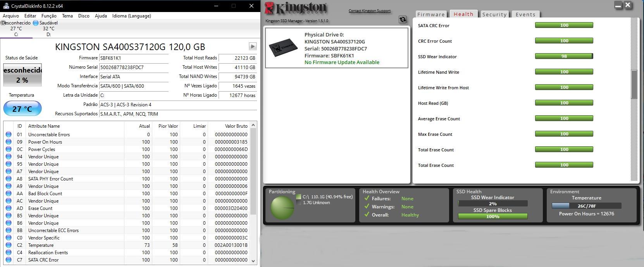Minimize the Kingston SSD Manager window
This screenshot has width=644, height=267.
[618, 5]
